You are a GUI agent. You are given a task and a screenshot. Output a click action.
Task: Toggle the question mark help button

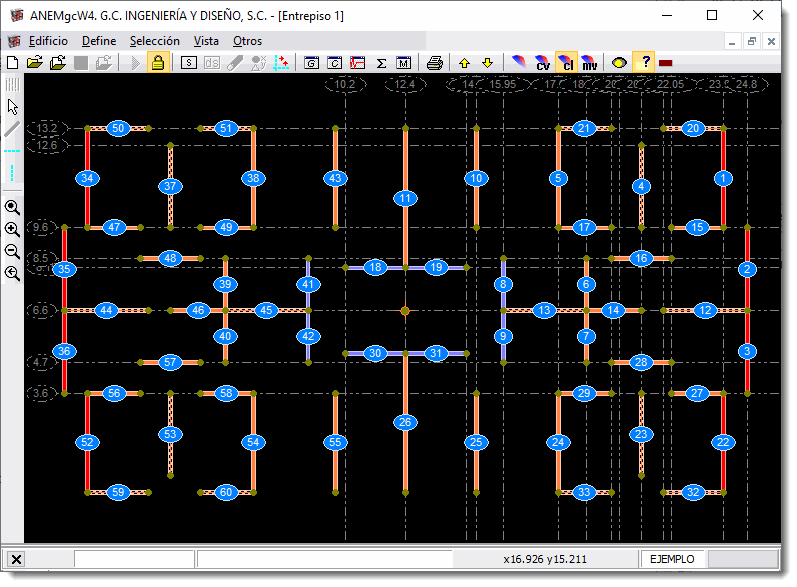[644, 62]
